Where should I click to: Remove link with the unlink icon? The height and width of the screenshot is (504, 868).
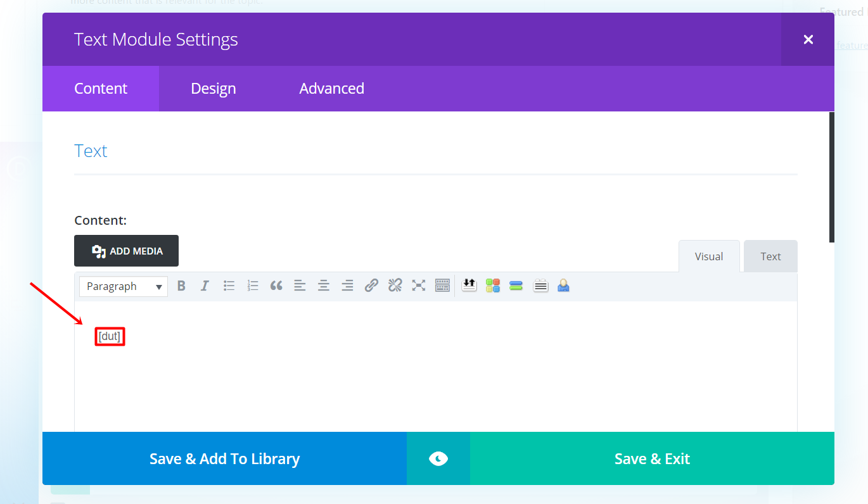(395, 286)
